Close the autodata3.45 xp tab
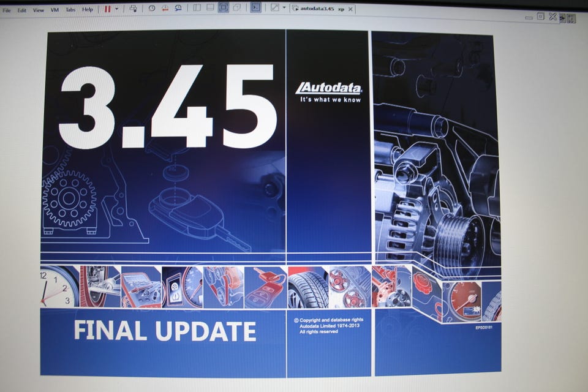 pos(350,9)
